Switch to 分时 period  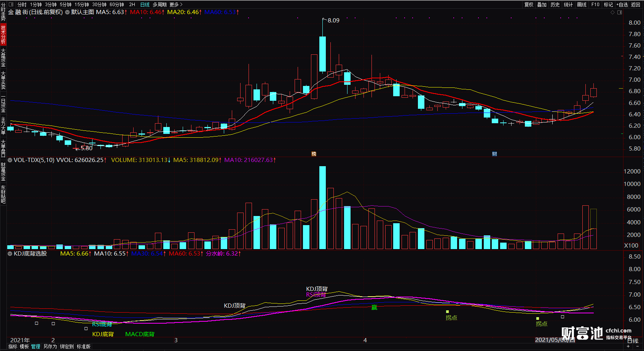(22, 5)
